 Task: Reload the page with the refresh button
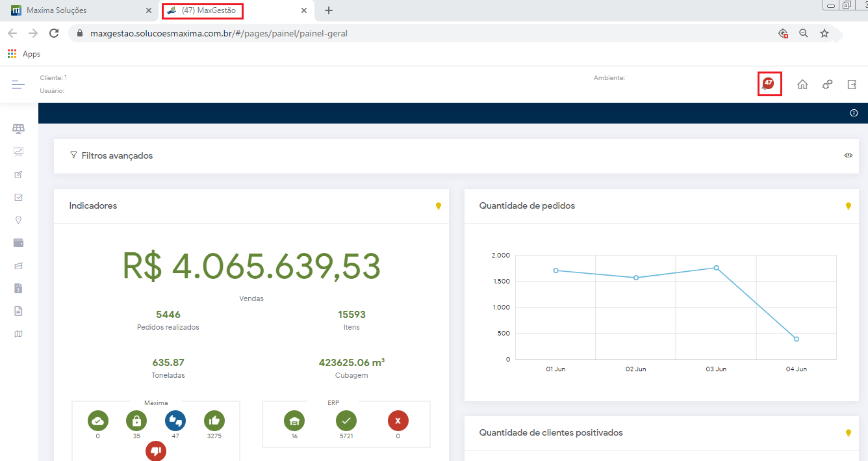54,33
